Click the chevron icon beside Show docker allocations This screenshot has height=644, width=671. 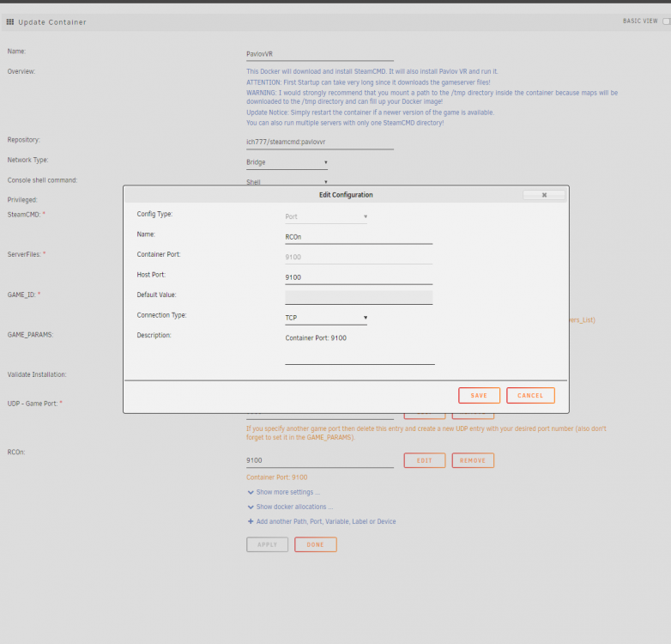coord(251,507)
